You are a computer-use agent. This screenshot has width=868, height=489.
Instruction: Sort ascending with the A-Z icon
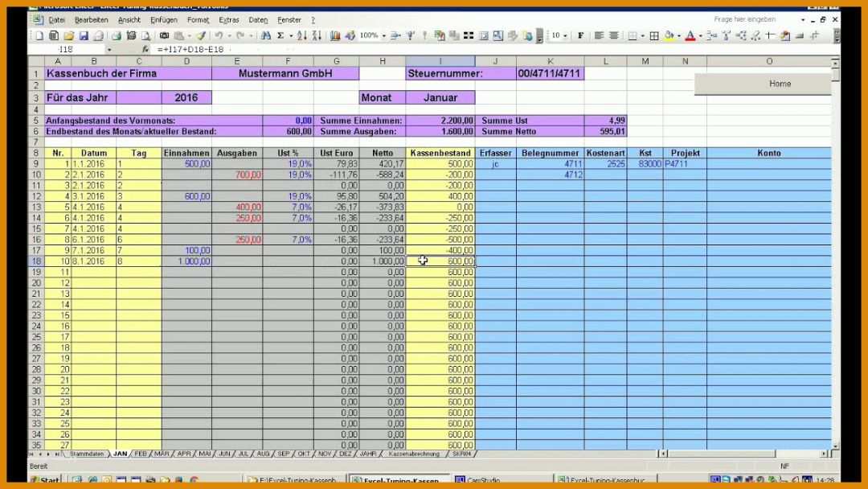pos(301,35)
